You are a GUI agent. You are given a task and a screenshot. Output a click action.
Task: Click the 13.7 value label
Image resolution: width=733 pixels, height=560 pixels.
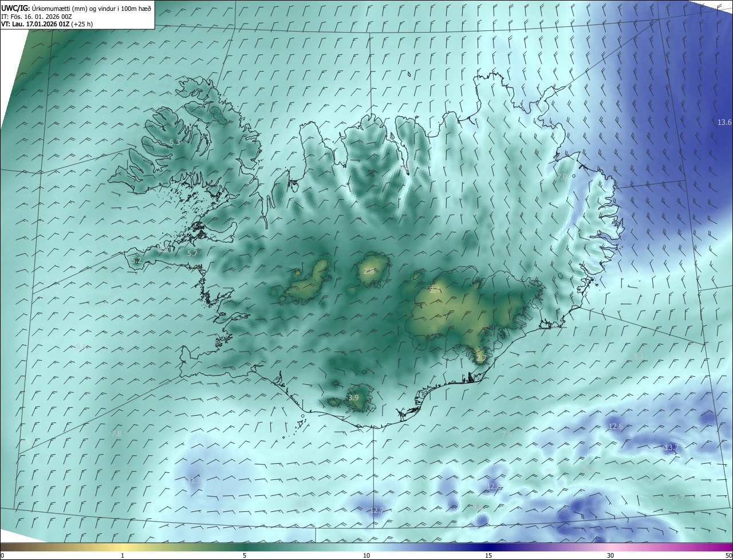pyautogui.click(x=671, y=447)
